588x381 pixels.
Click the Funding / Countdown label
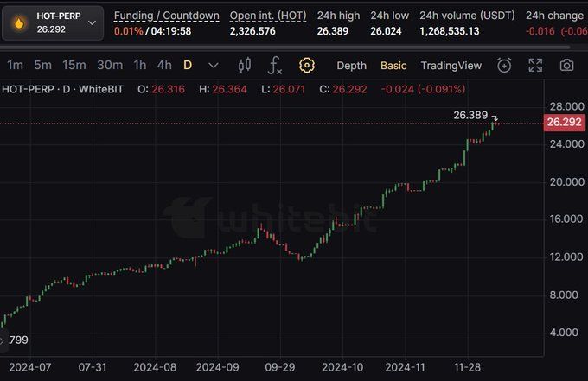coord(167,16)
